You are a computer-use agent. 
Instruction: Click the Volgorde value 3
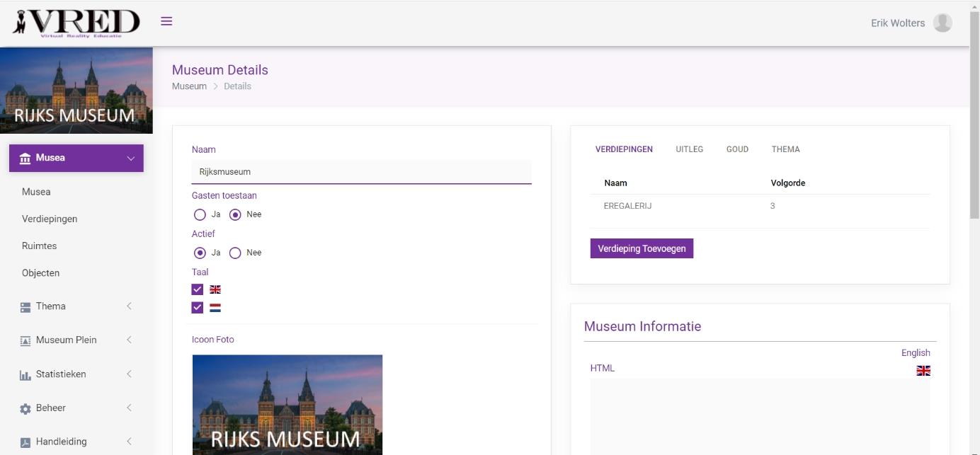[x=773, y=206]
